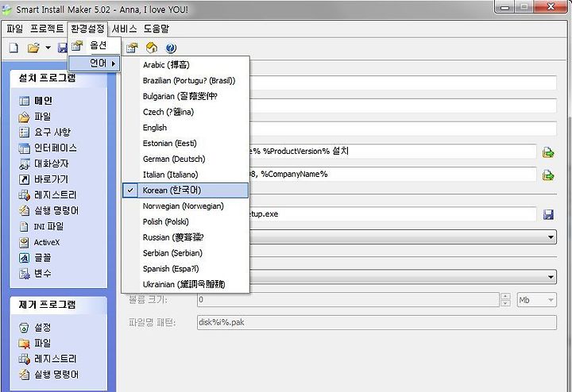
Task: Open the 요구 사항 sidebar item
Action: [x=44, y=133]
